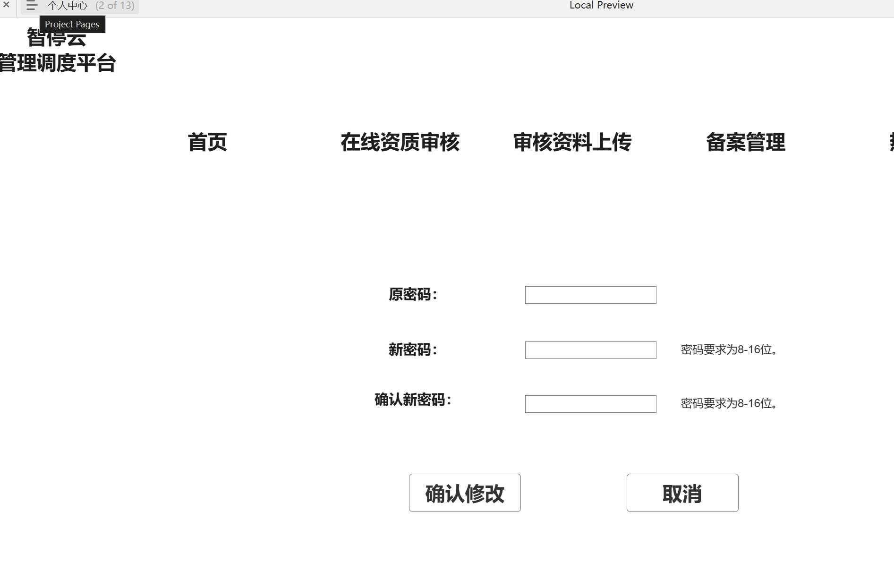Viewport: 894px width, 588px height.
Task: Click password hint beside 新密码 field
Action: [729, 349]
